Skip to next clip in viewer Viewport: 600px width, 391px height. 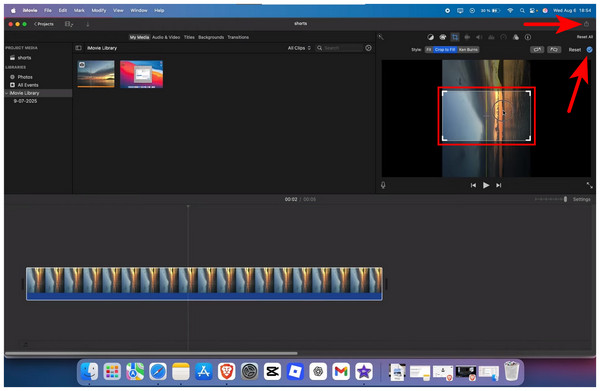(x=499, y=185)
